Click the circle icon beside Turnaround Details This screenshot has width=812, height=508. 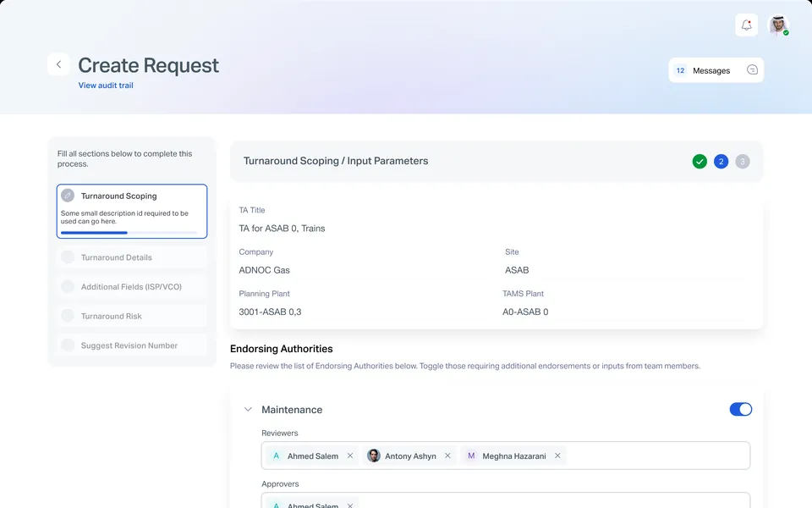tap(68, 257)
